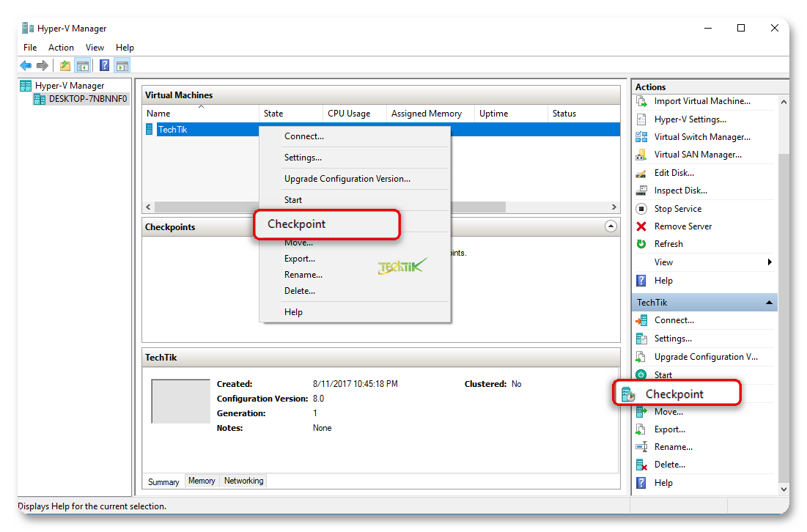Switch to the Memory tab
Screen dimensions: 807x532
pyautogui.click(x=202, y=481)
